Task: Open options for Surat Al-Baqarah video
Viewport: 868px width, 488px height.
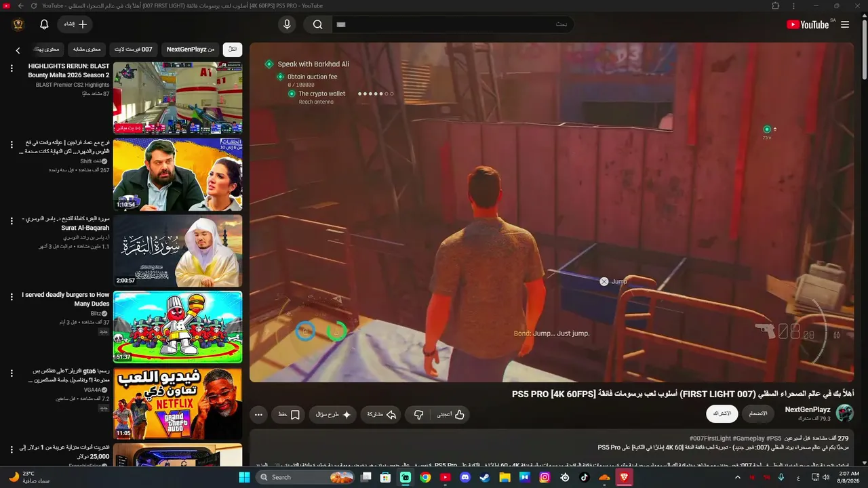Action: 11,221
